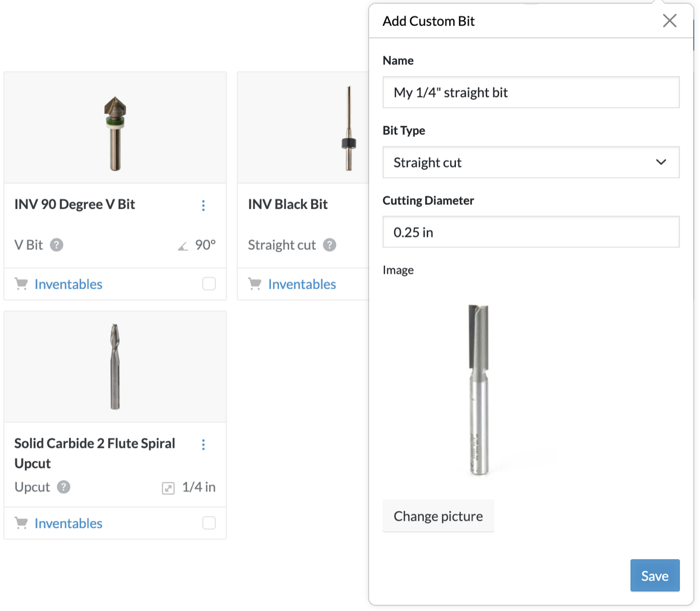Open Inventables link under INV Black Bit

pyautogui.click(x=302, y=284)
